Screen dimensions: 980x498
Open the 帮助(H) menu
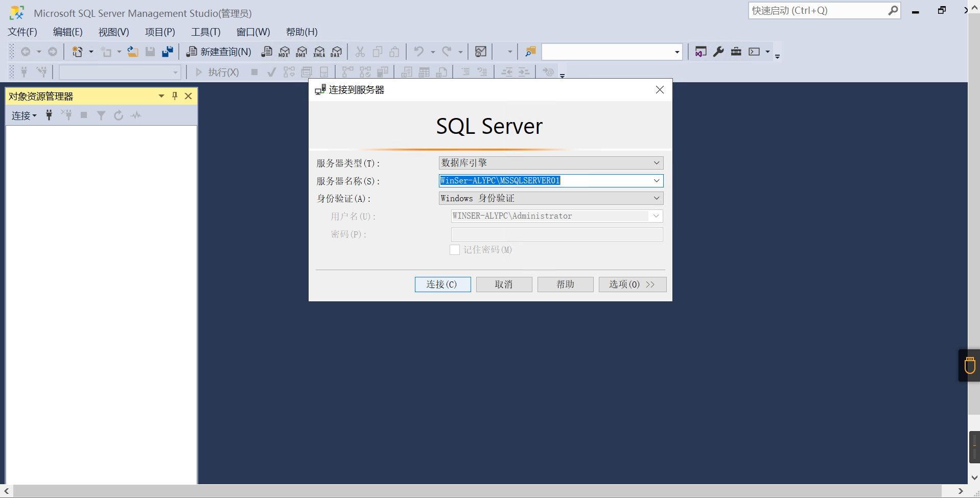[x=302, y=32]
